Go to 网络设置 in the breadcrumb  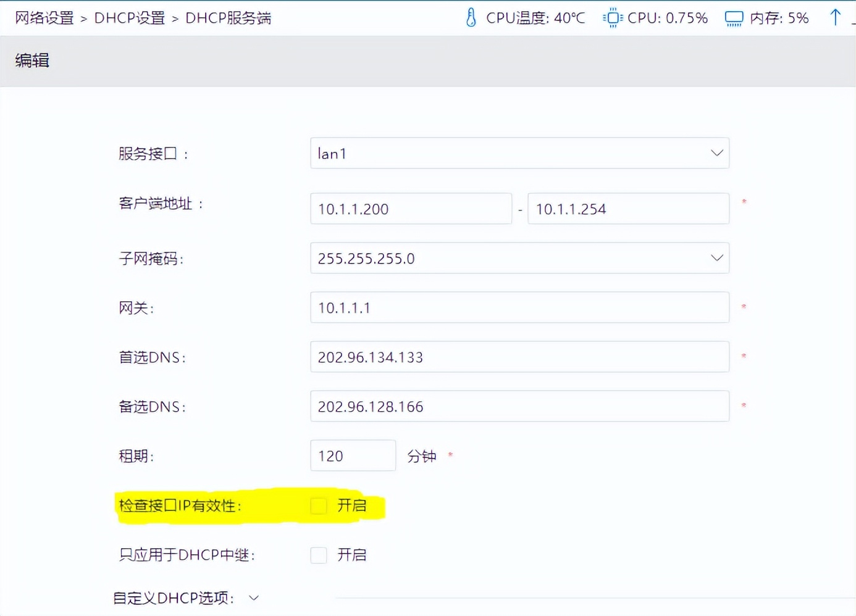tap(43, 18)
